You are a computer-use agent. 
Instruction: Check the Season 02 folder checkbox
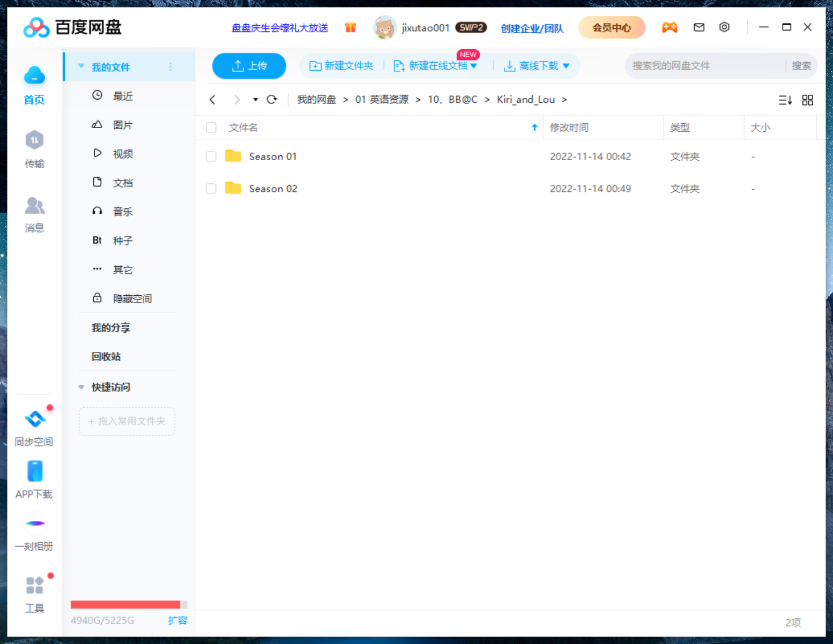[x=211, y=189]
